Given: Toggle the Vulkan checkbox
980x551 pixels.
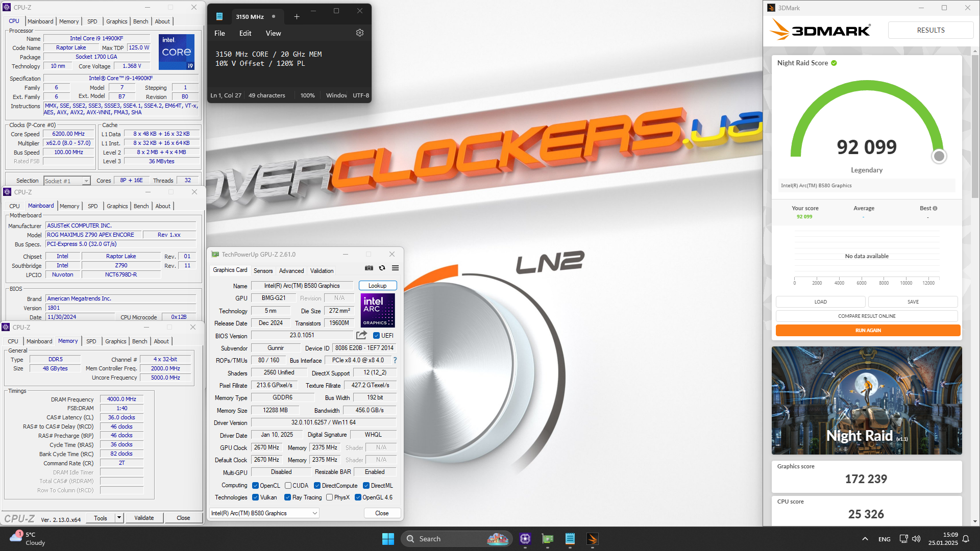Looking at the screenshot, I should click(x=255, y=497).
